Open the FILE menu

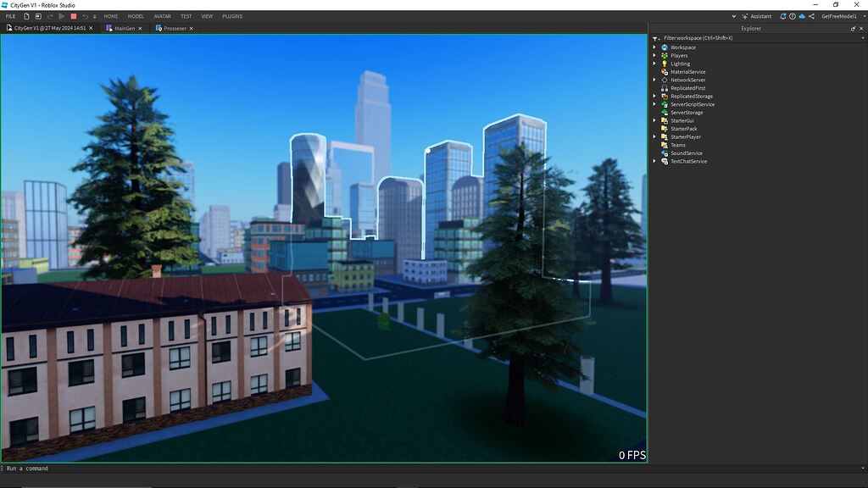click(10, 16)
